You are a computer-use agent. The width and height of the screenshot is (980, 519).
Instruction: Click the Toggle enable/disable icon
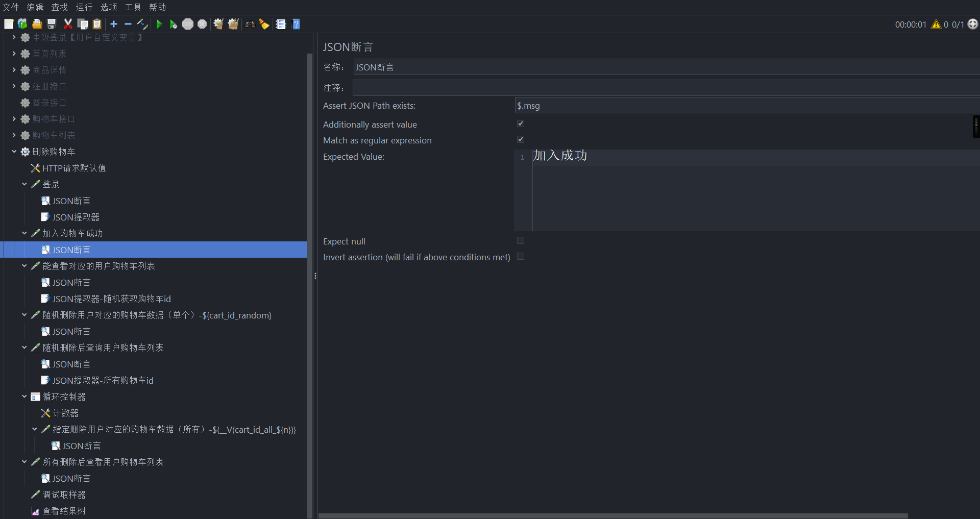142,24
